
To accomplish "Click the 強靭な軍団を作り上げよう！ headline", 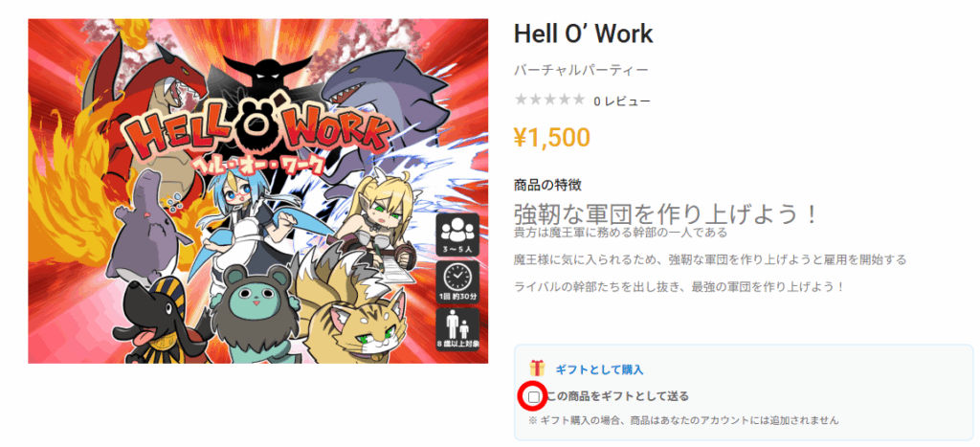I will 666,214.
